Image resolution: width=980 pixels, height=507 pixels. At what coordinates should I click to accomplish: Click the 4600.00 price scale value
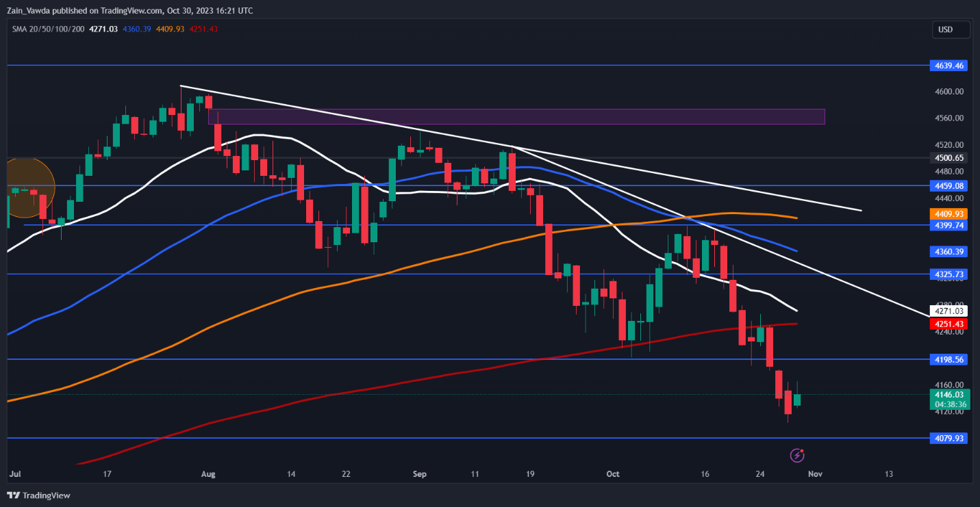[949, 92]
